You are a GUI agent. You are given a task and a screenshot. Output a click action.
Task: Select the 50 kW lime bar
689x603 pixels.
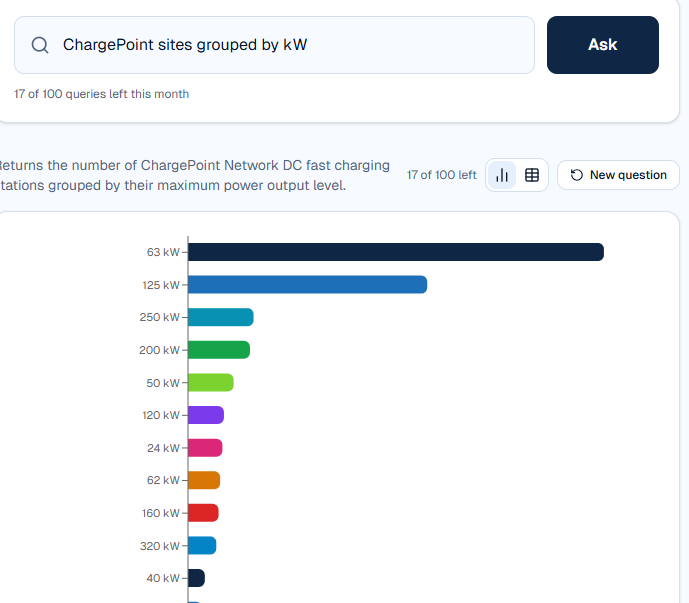[x=211, y=382]
